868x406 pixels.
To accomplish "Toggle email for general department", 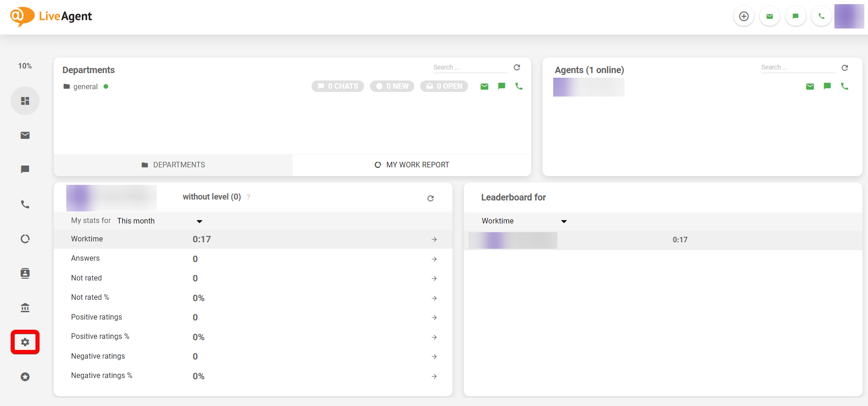I will [x=484, y=86].
